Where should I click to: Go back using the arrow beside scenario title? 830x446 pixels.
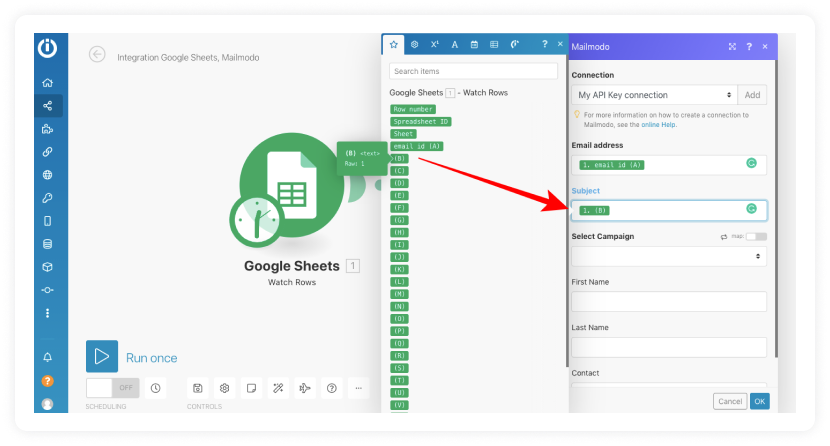pyautogui.click(x=97, y=54)
